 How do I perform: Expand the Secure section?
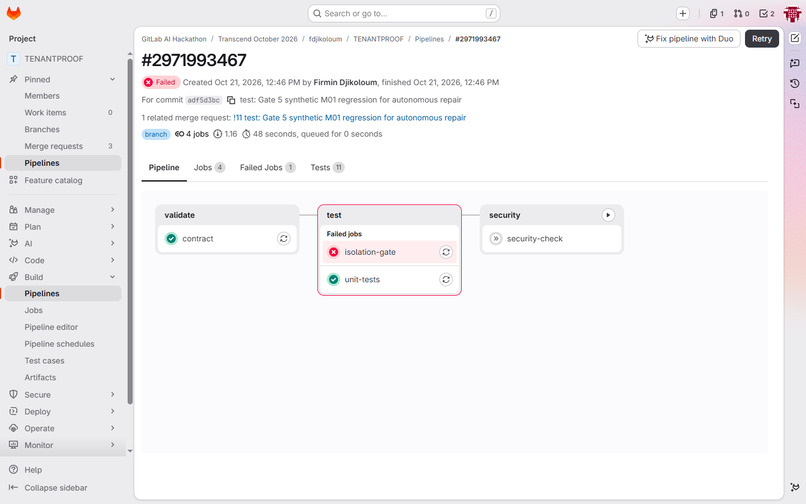point(63,394)
